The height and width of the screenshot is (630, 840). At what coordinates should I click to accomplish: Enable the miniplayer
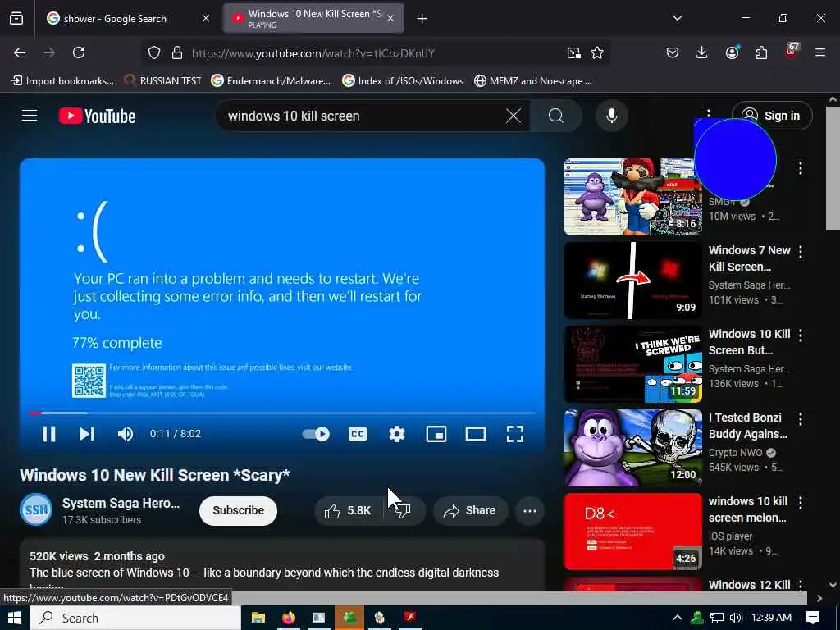(436, 434)
